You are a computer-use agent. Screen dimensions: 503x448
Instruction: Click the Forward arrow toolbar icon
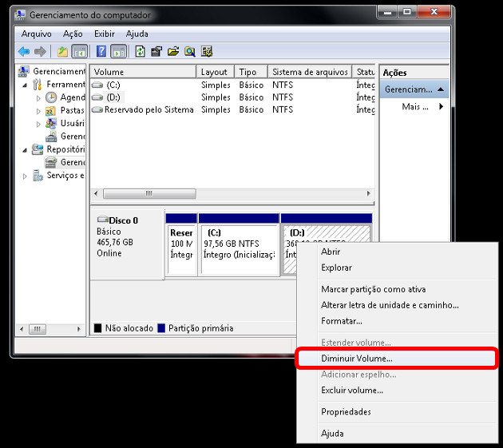click(x=40, y=51)
